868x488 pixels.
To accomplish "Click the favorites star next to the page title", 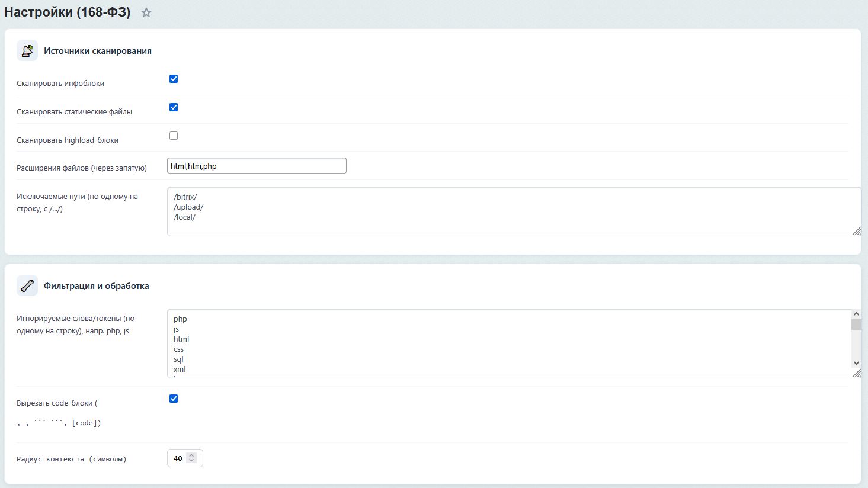I will (146, 12).
